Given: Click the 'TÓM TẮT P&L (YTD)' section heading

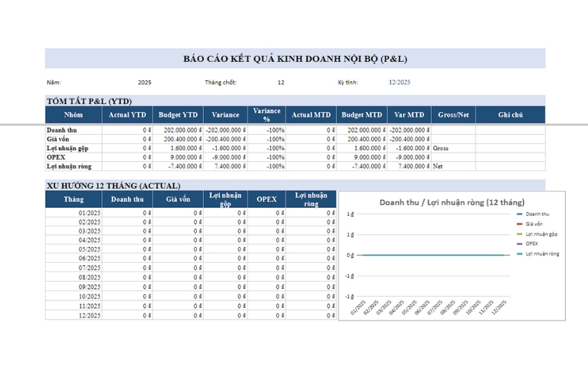Looking at the screenshot, I should pos(90,101).
